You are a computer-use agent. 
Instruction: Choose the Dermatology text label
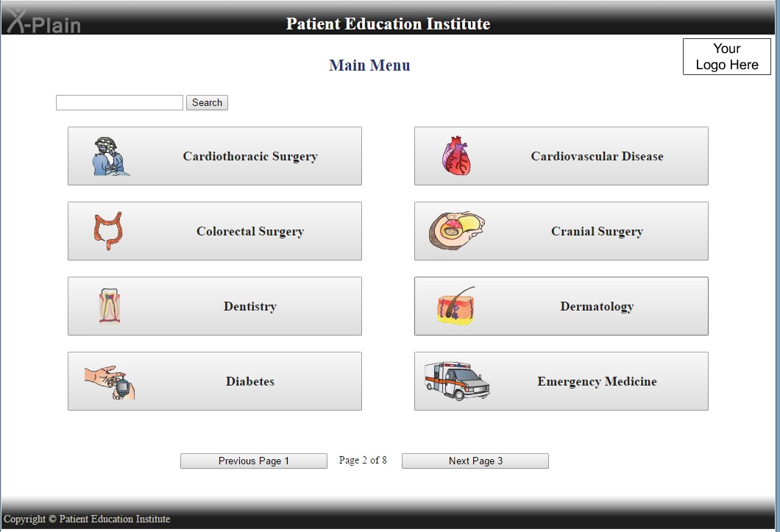(597, 307)
